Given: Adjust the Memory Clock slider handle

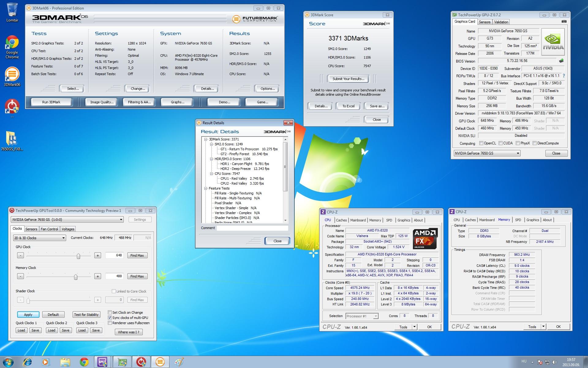Looking at the screenshot, I should tap(75, 277).
